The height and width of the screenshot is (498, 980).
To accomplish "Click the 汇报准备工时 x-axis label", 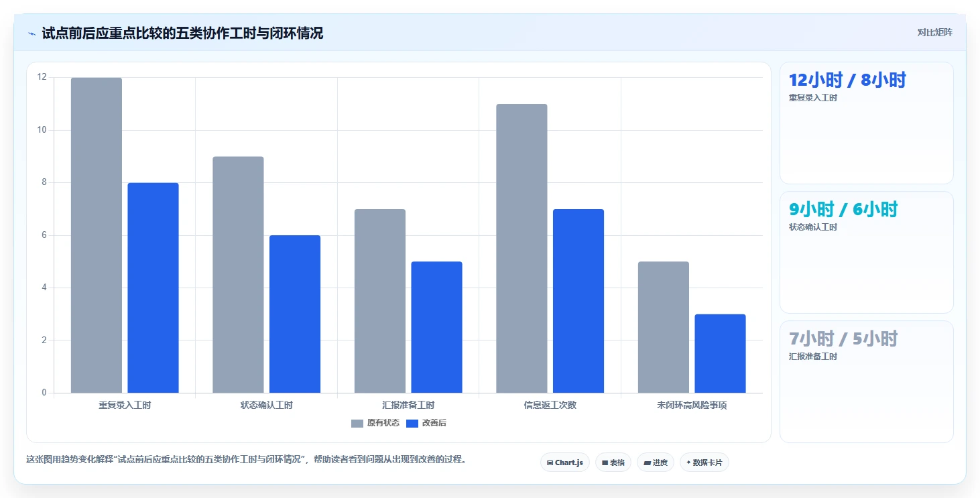I will coord(408,405).
